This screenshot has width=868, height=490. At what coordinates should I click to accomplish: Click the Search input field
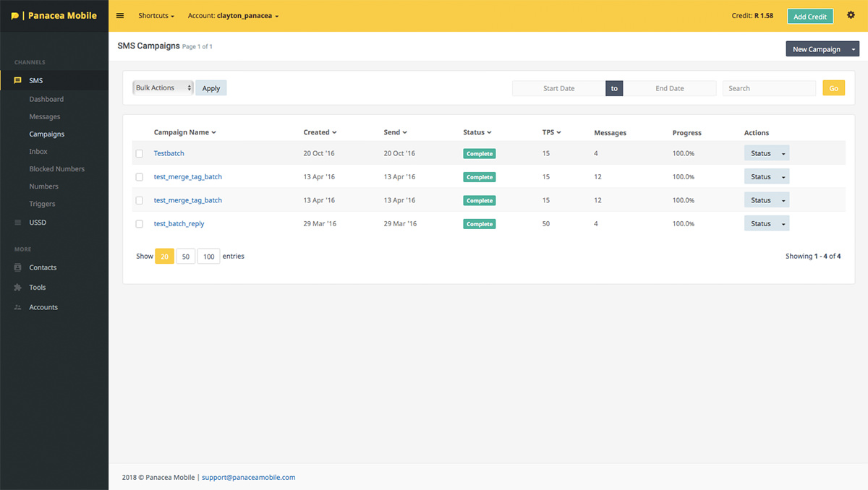tap(769, 88)
